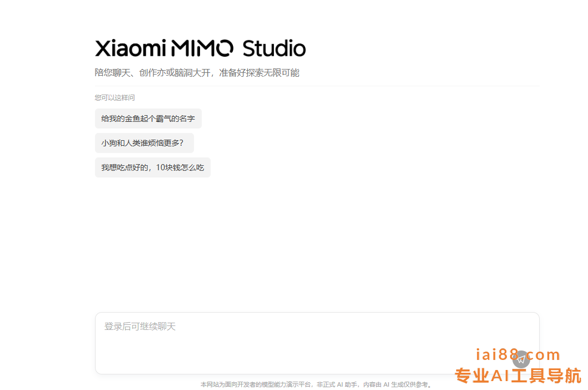The width and height of the screenshot is (588, 390).
Task: Select the goldfish name suggestion 给我的金鱼起个霸气的名字
Action: [x=148, y=119]
